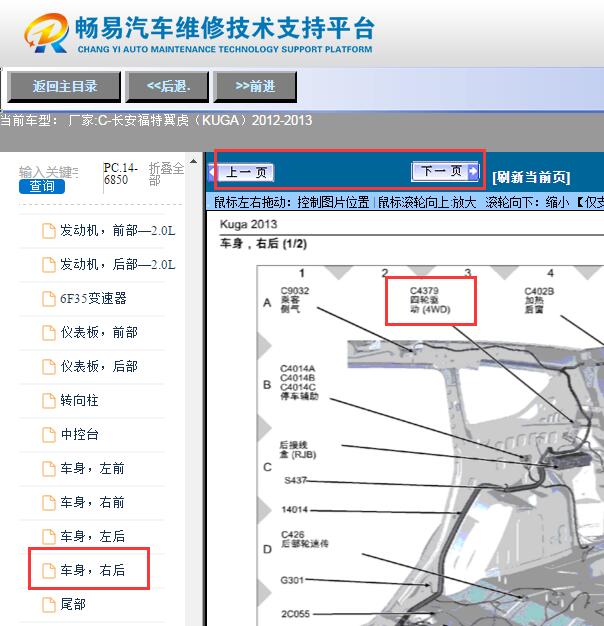Click diagram heading 车身，右后 (1/2)
This screenshot has height=626, width=604.
(263, 244)
